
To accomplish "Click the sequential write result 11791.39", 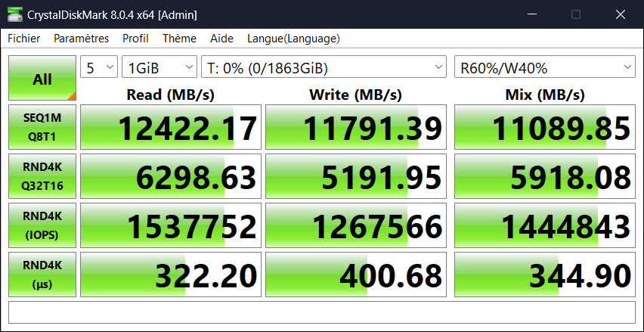I will (x=356, y=128).
